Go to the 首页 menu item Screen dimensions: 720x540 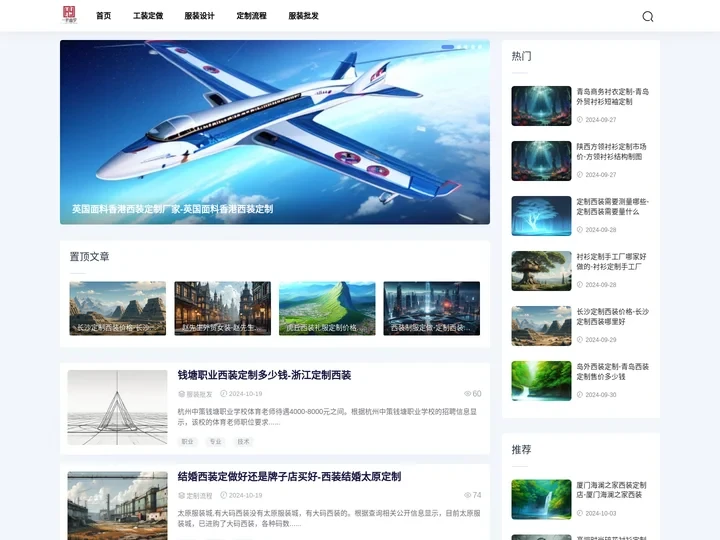(103, 16)
